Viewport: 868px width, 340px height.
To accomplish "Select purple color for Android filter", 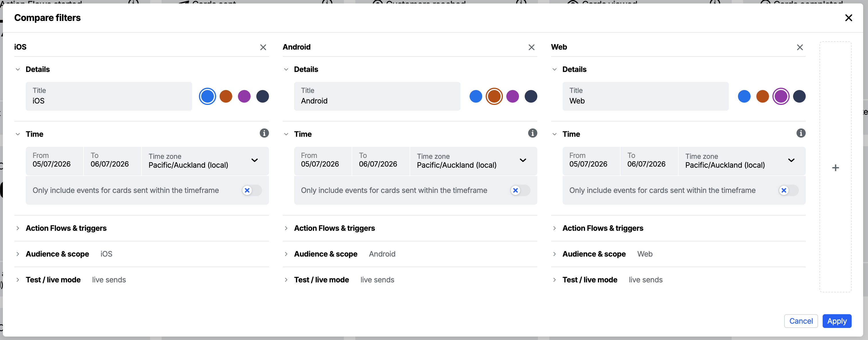I will (513, 96).
